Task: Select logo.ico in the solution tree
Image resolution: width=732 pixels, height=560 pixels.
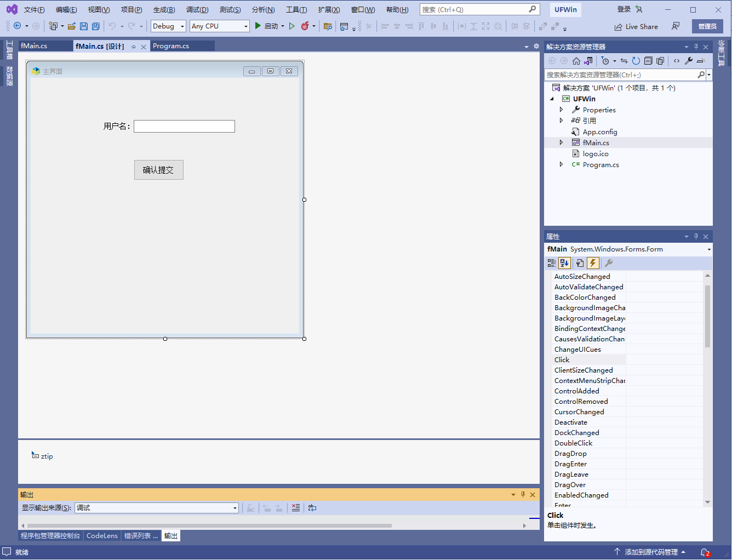Action: [x=596, y=153]
